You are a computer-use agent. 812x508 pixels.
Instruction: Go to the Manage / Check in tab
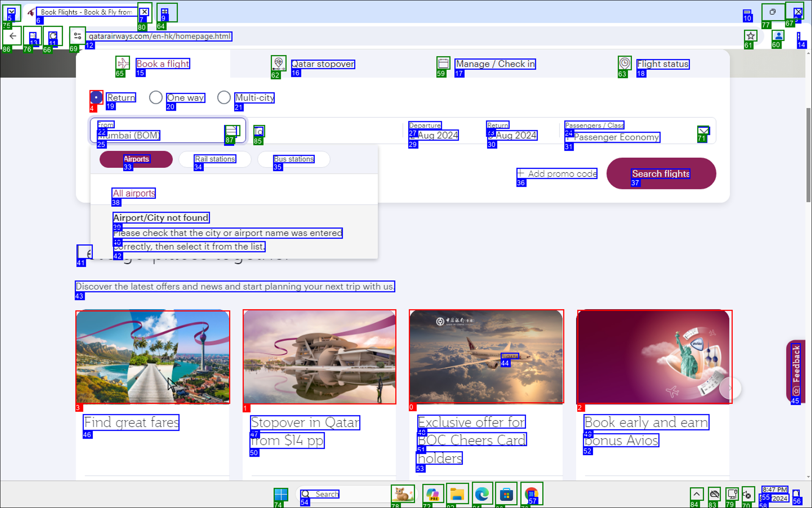point(486,64)
